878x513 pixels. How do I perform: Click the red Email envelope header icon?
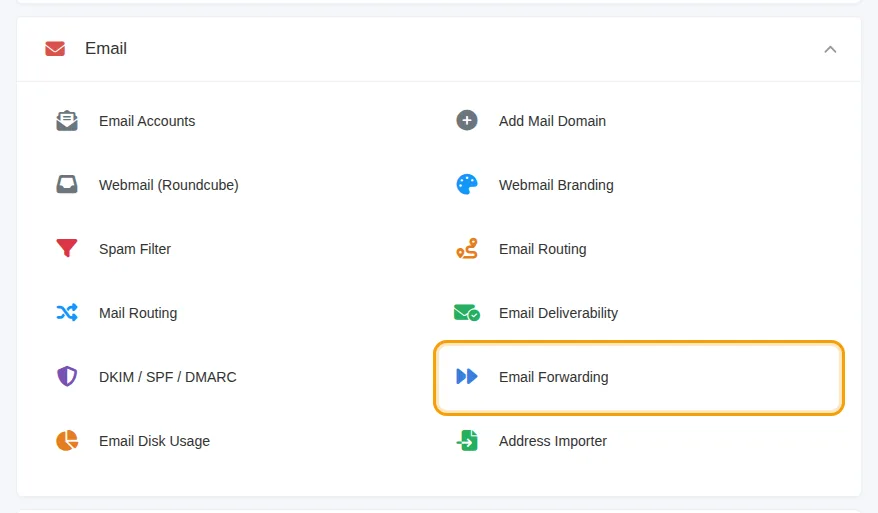(x=55, y=49)
